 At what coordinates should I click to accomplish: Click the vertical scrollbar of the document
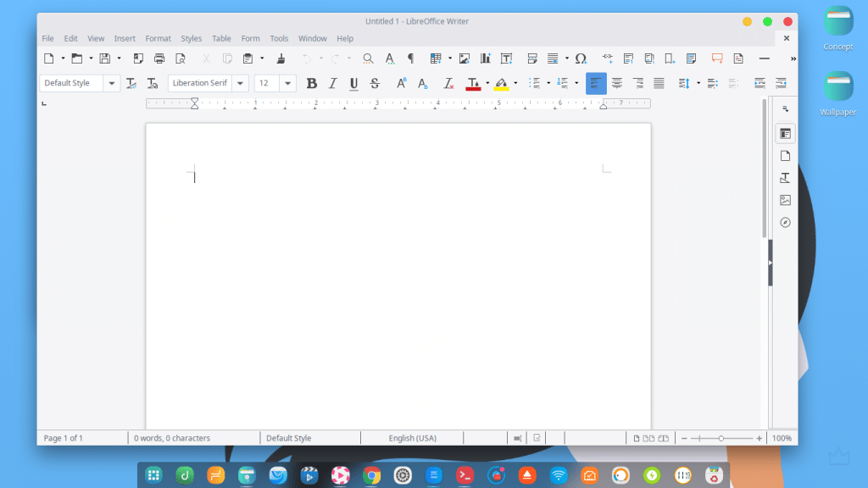(764, 169)
